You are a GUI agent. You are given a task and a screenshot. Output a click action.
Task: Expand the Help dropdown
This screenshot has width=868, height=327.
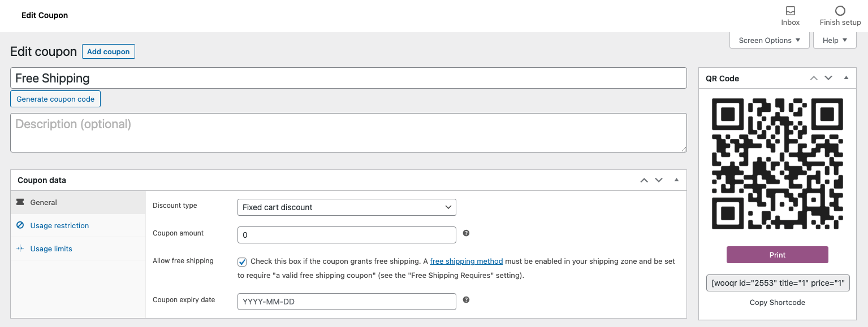tap(835, 40)
